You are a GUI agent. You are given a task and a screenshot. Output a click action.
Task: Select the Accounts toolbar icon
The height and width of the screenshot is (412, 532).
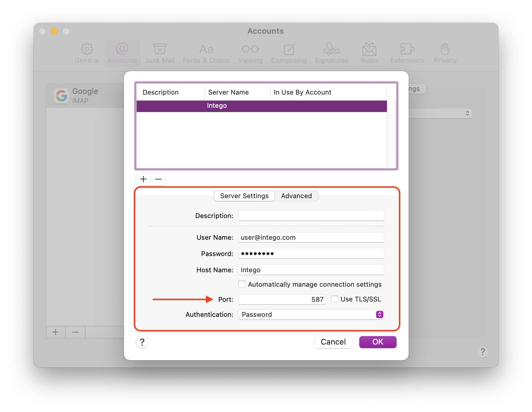(122, 53)
